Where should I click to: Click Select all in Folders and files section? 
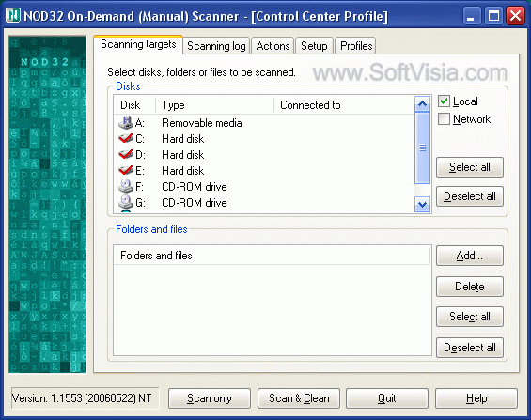coord(470,317)
